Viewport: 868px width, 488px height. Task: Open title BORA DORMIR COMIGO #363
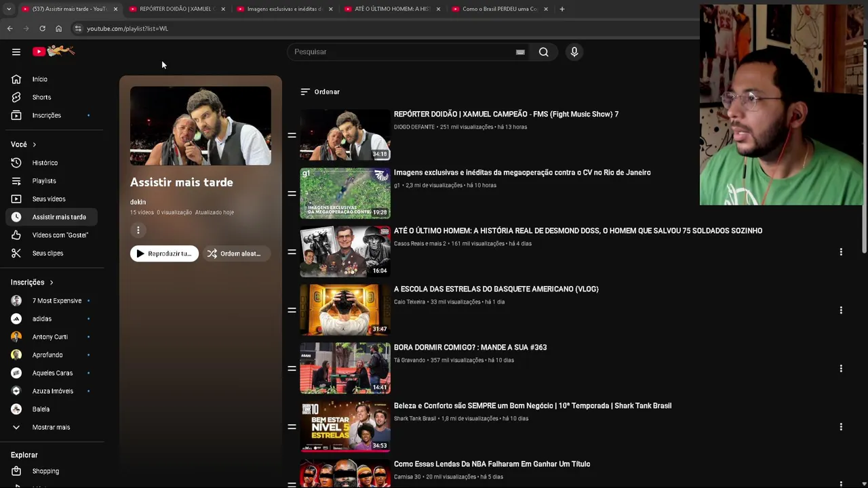[470, 347]
